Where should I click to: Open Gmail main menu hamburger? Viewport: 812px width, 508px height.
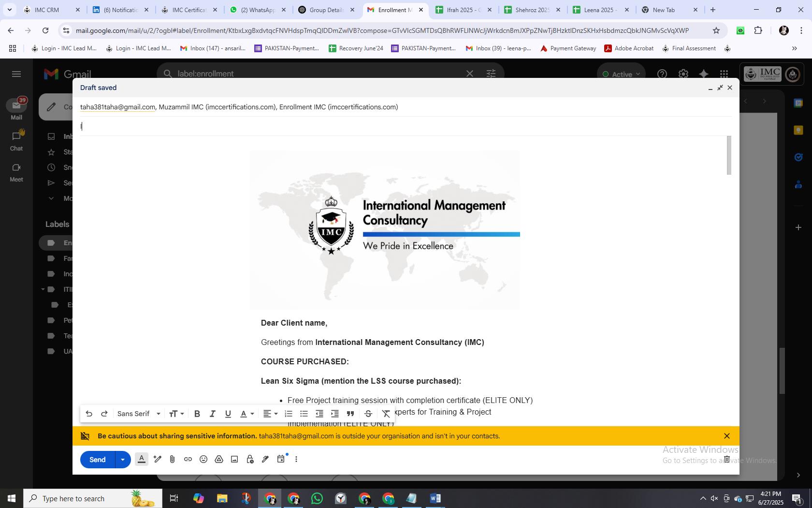point(16,74)
